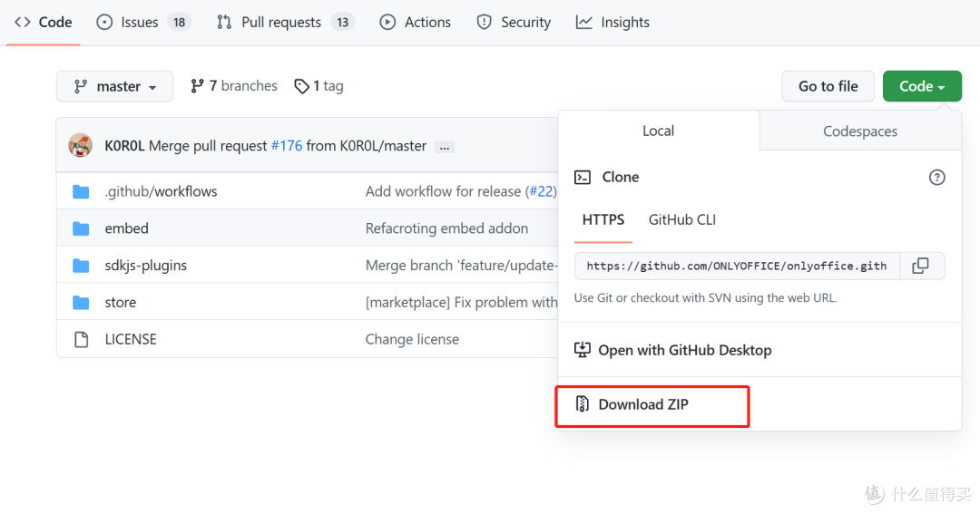Select the Local tab
This screenshot has width=980, height=514.
pyautogui.click(x=658, y=131)
